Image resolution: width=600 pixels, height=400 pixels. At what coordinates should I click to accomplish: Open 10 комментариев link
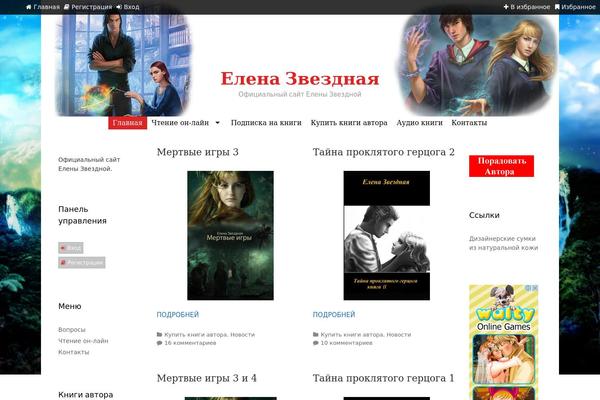[347, 343]
